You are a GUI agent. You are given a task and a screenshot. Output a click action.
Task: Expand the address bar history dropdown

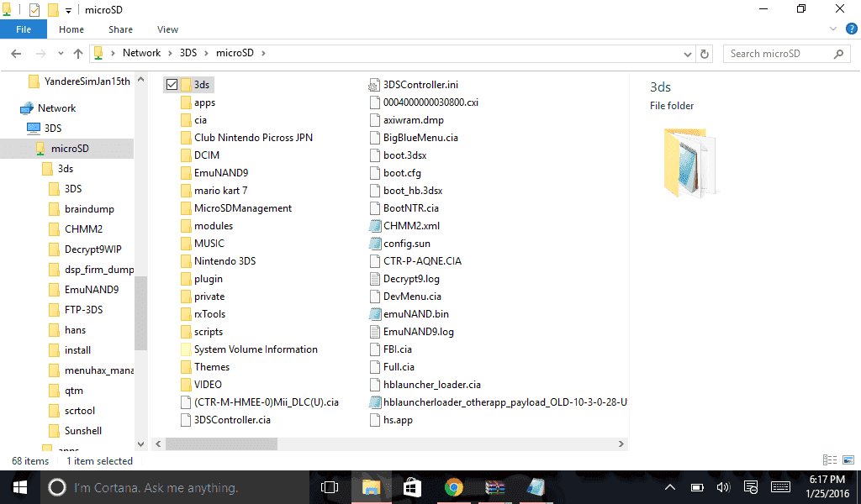(687, 54)
